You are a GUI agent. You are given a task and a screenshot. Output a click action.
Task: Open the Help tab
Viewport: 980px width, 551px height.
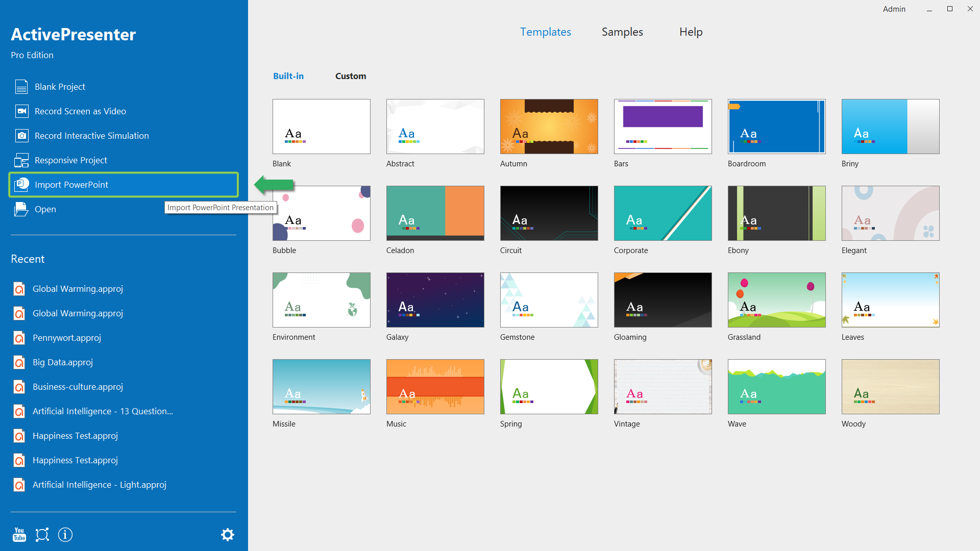pyautogui.click(x=691, y=32)
